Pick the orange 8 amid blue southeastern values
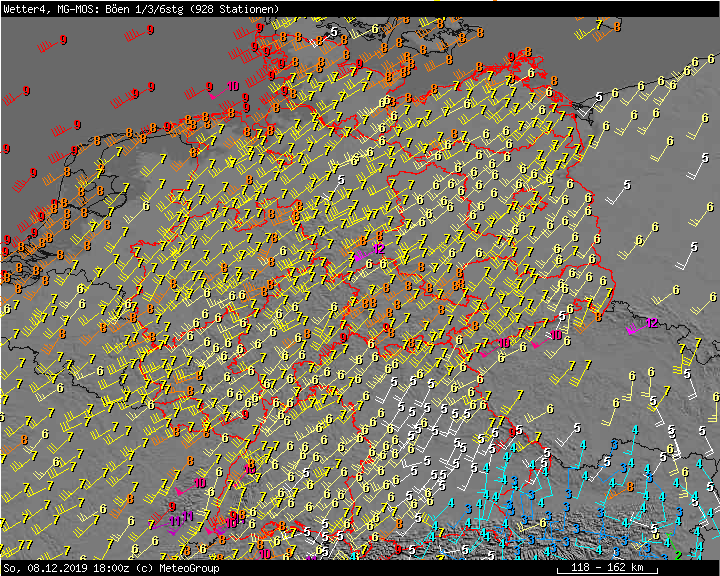This screenshot has width=720, height=576. point(631,486)
